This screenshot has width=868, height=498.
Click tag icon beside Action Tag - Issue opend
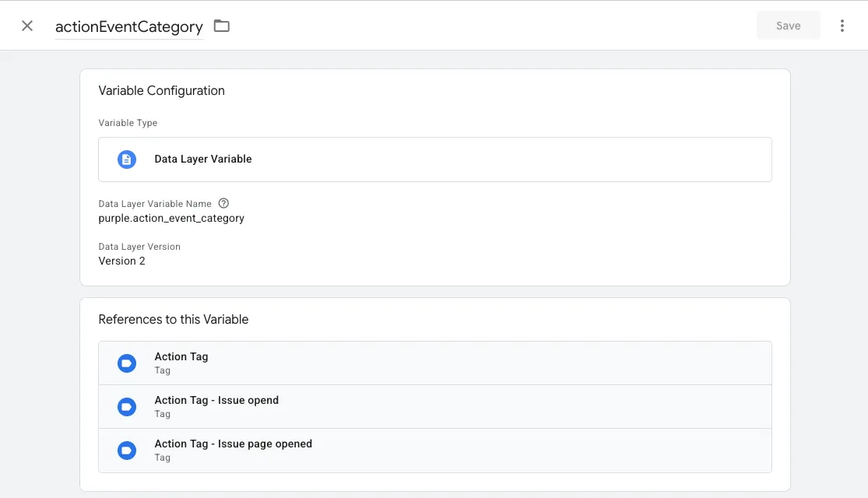coord(127,407)
